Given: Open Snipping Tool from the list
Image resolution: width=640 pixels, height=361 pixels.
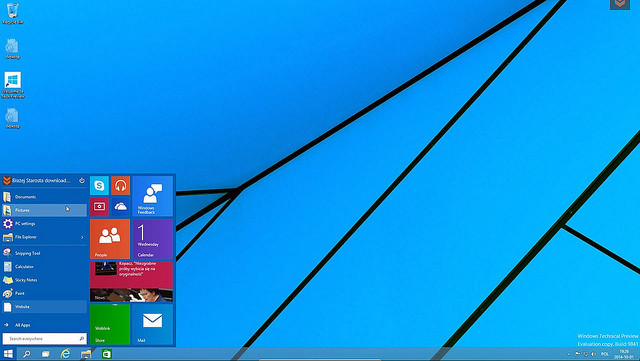Looking at the screenshot, I should click(44, 253).
